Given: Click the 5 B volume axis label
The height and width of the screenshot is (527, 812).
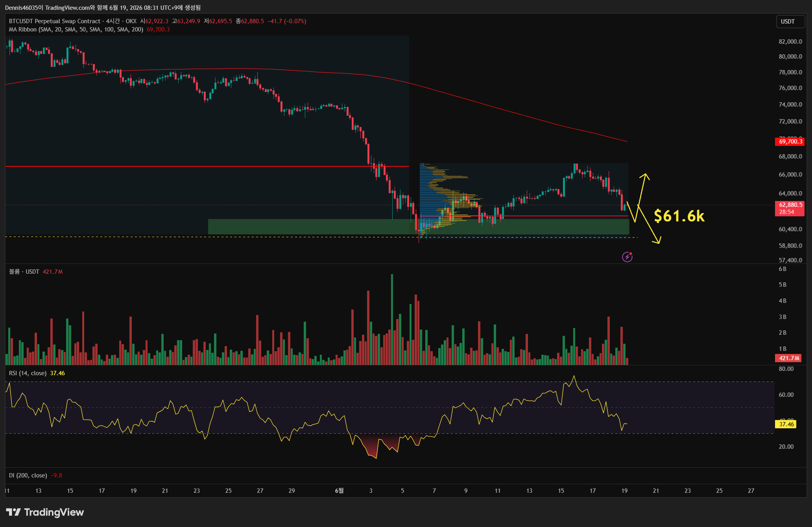Looking at the screenshot, I should 782,285.
